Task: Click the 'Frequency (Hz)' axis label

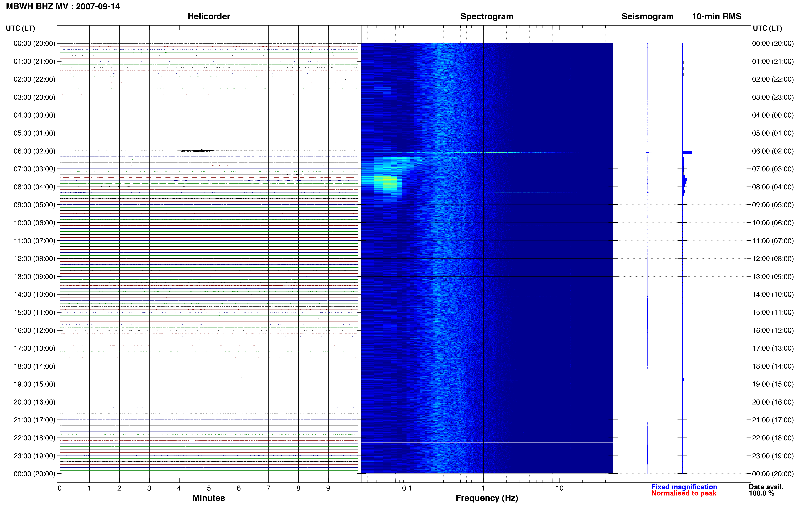Action: click(487, 498)
